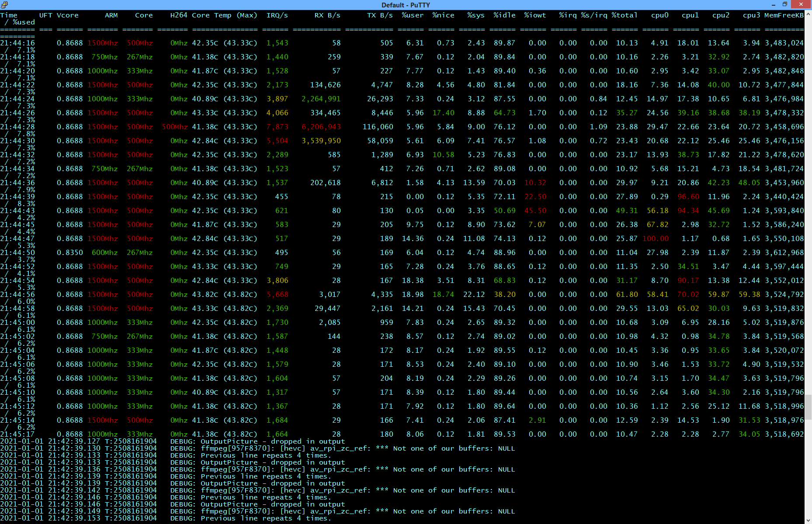Click the IRQ/s column header
This screenshot has width=812, height=524.
coord(277,15)
